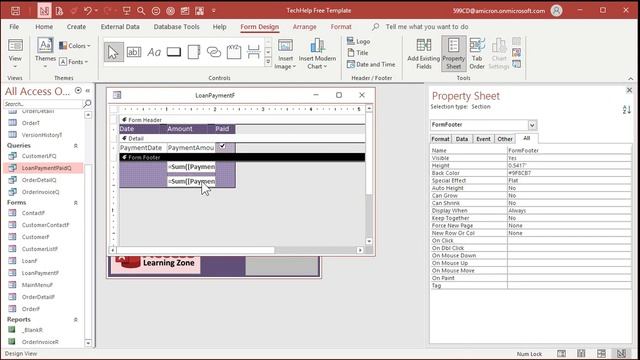Viewport: 640px width, 360px height.
Task: Choose the Option Group control
Action: pos(234,52)
